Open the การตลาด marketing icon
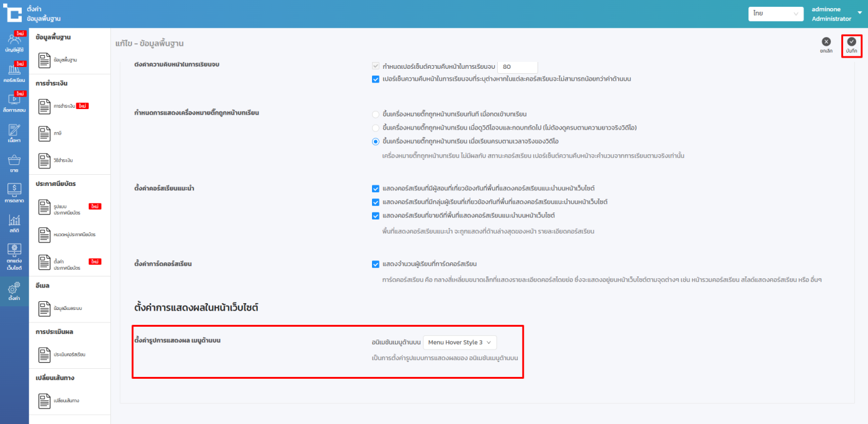The image size is (868, 424). [x=14, y=193]
